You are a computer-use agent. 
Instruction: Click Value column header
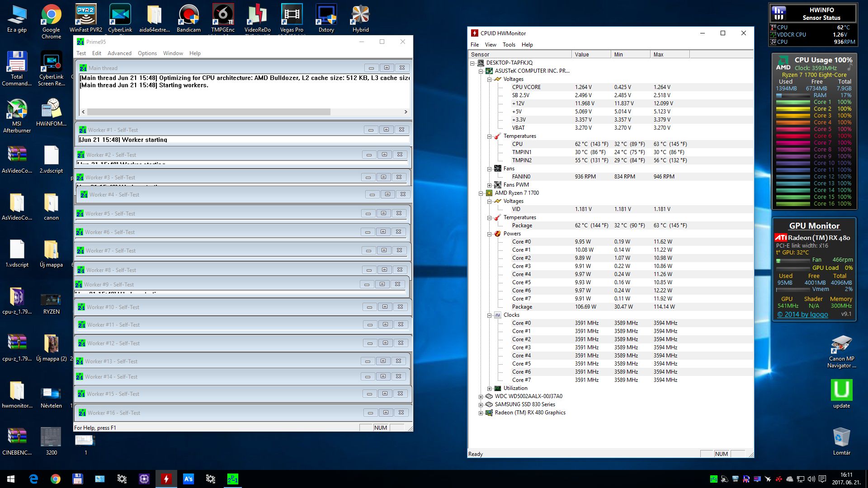591,55
